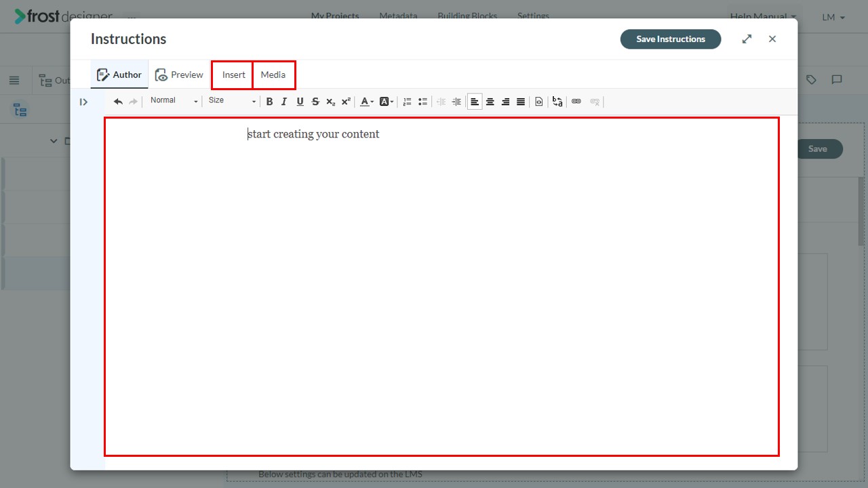The image size is (868, 488).
Task: Switch to the Preview tab
Action: (x=179, y=75)
